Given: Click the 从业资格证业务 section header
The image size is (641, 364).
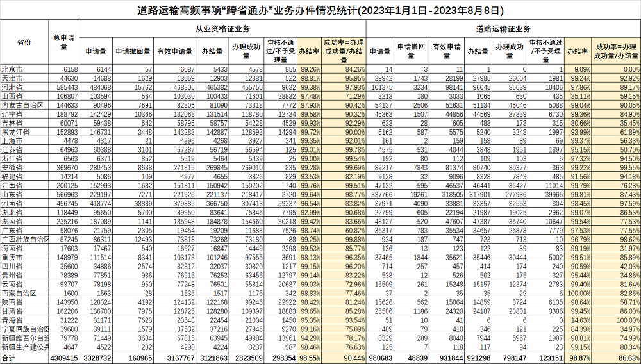Looking at the screenshot, I should tap(222, 29).
